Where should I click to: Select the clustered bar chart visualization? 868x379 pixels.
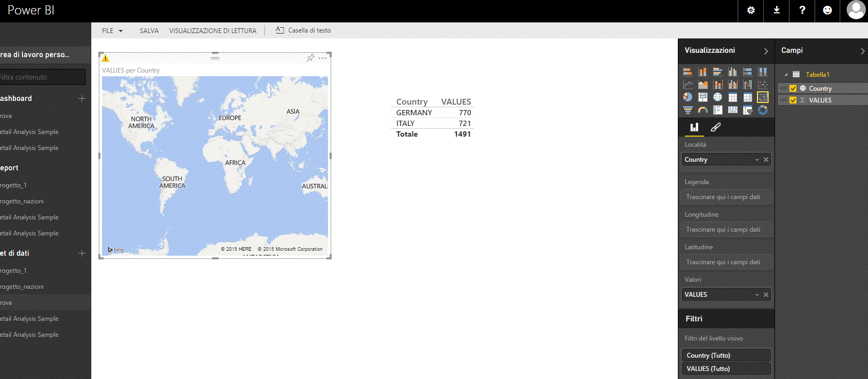coord(718,72)
